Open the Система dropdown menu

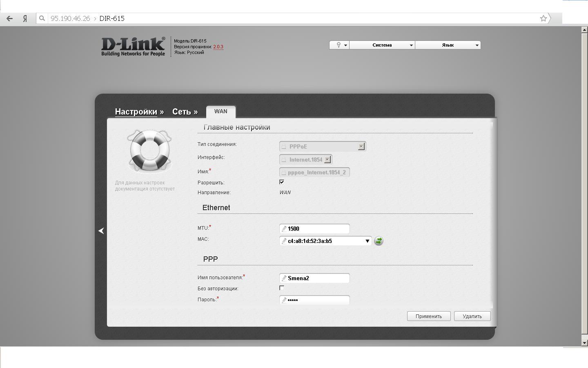coord(382,45)
